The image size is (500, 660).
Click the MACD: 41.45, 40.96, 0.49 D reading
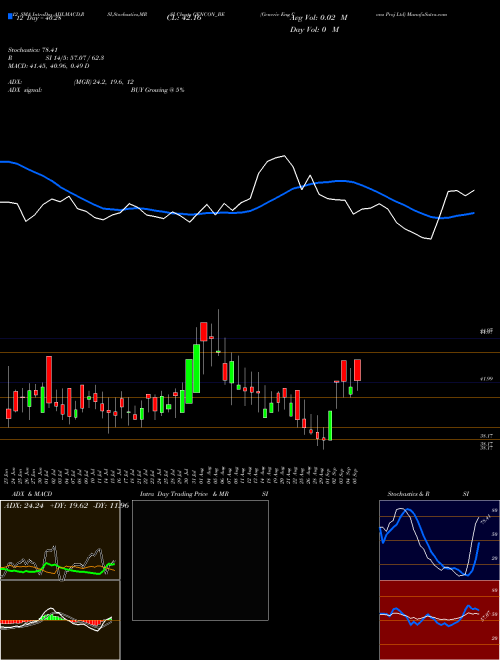pos(48,66)
